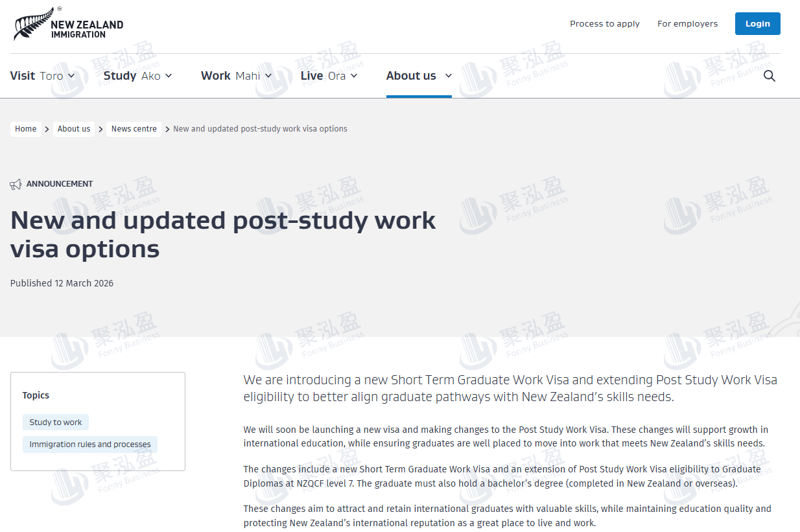
Task: Navigate to About us in the breadcrumb
Action: tap(74, 129)
